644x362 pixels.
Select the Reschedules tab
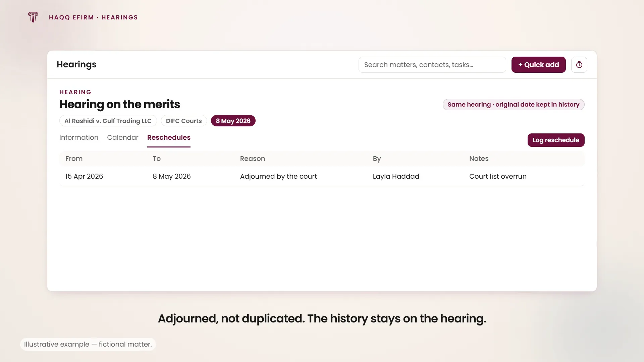(x=169, y=137)
